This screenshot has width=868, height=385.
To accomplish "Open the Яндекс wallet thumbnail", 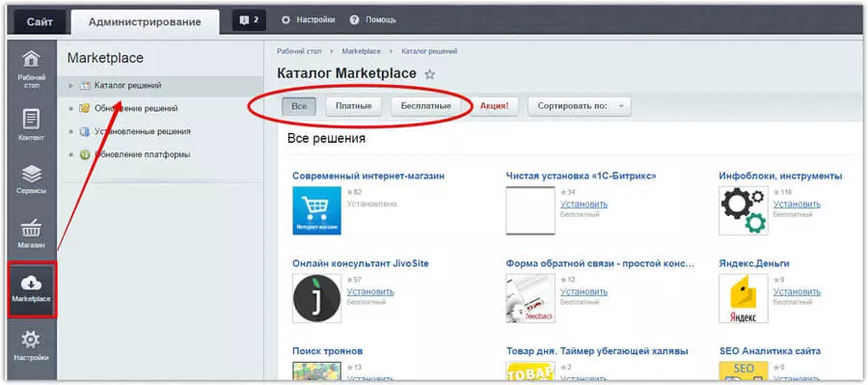I will pos(744,298).
